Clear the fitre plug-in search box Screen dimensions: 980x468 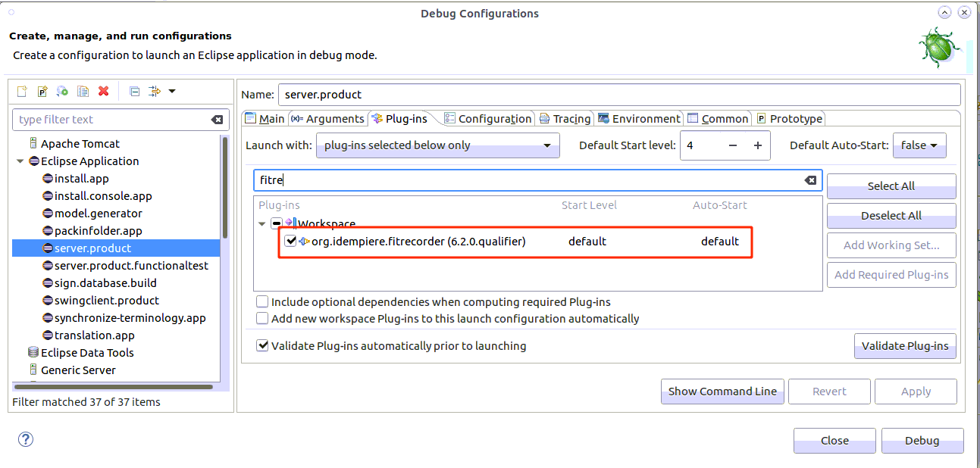810,180
